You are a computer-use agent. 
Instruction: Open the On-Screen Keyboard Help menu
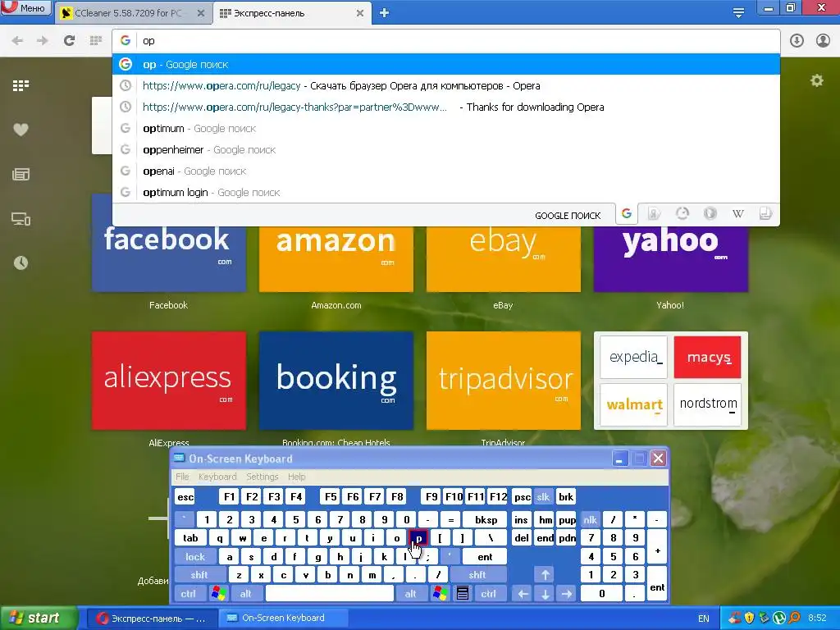[x=296, y=477]
